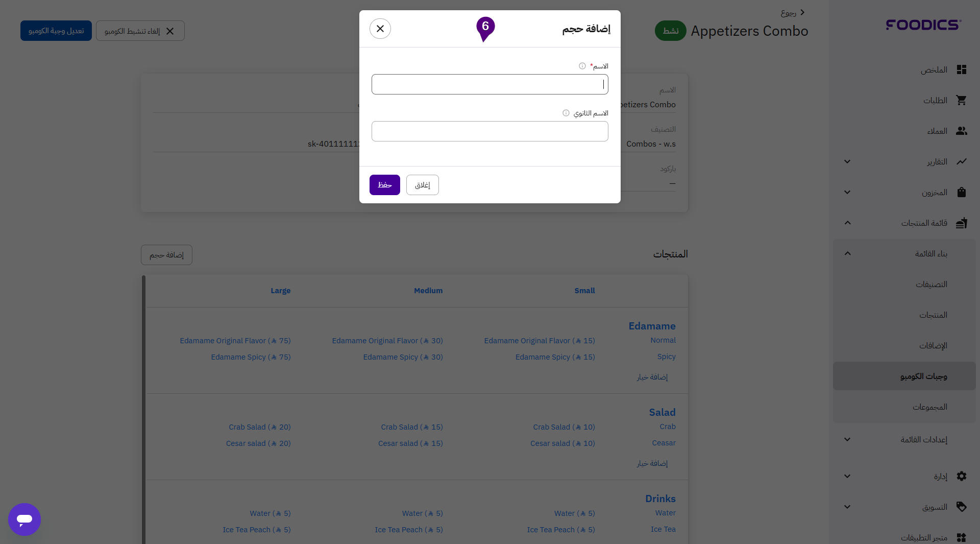Expand the التقارير reports menu
This screenshot has height=544, width=980.
pos(847,161)
